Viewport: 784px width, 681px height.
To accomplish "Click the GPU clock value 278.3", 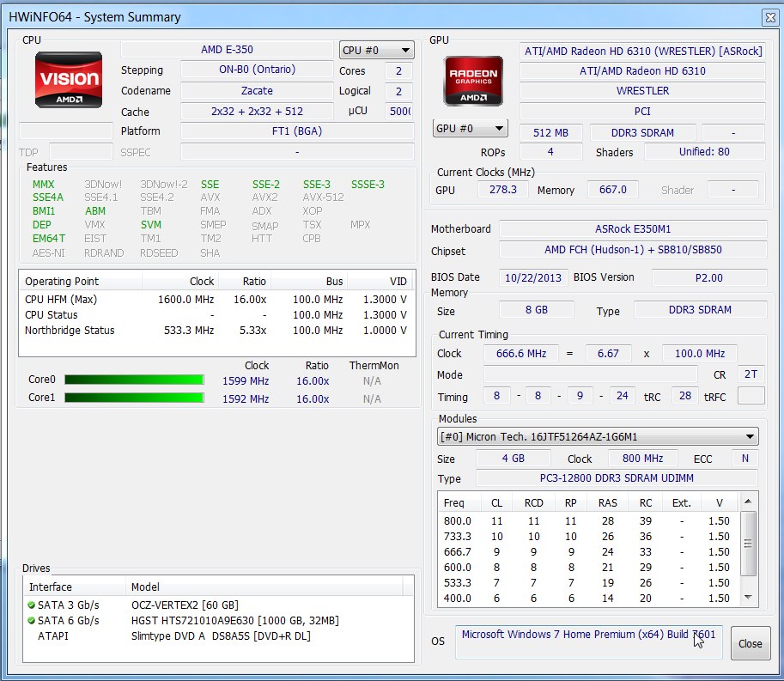I will click(x=503, y=190).
